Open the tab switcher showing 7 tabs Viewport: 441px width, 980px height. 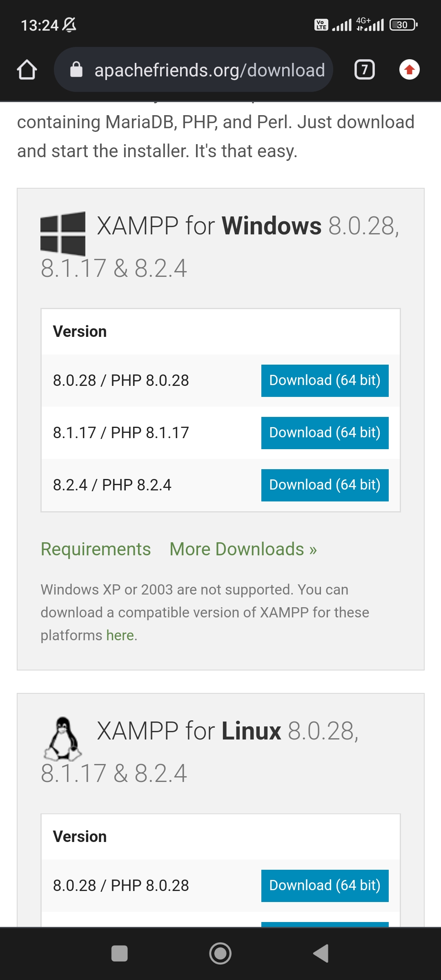pos(364,70)
